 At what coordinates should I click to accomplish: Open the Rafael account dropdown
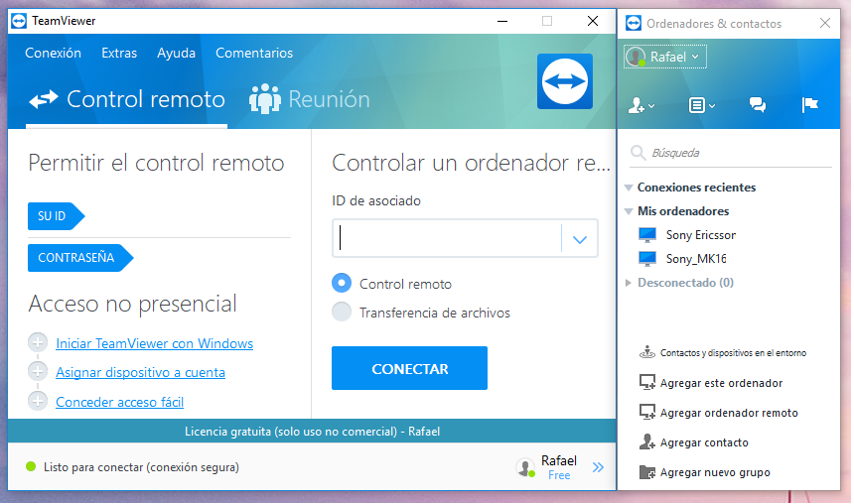(x=665, y=57)
